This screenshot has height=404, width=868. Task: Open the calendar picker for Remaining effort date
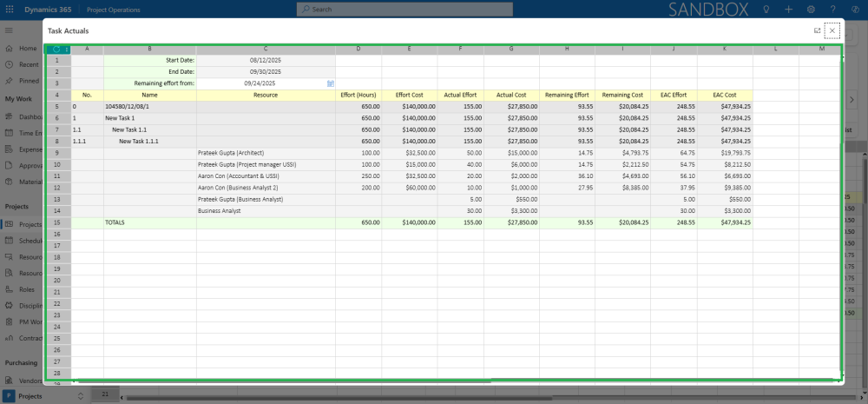point(331,83)
